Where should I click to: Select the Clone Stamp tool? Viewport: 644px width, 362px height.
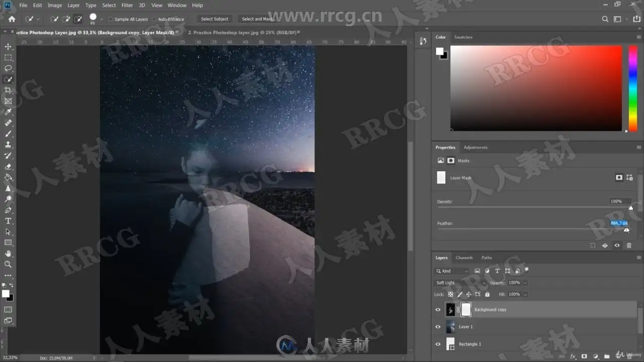pos(8,145)
